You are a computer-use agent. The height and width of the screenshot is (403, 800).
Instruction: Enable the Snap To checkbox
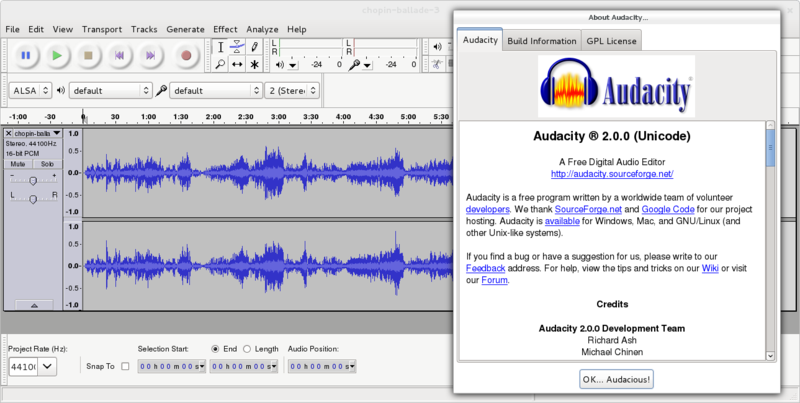point(125,366)
